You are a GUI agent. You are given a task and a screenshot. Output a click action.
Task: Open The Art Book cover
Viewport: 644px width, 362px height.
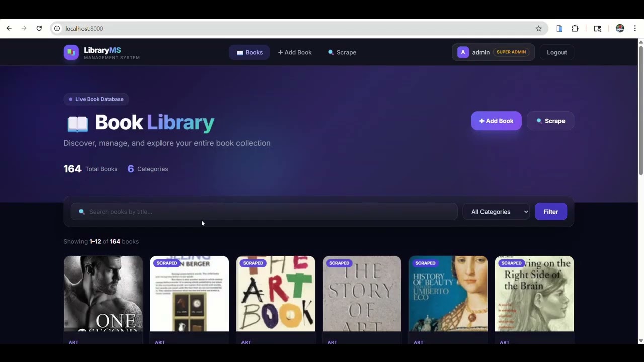click(x=276, y=294)
